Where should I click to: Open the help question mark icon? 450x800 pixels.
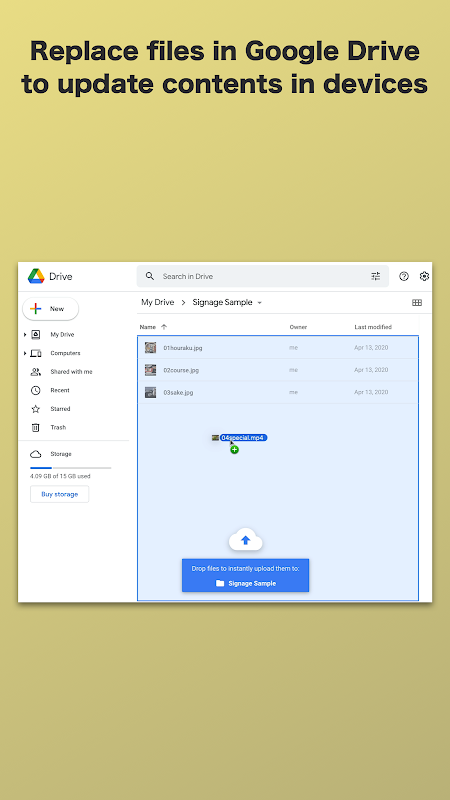pos(404,276)
